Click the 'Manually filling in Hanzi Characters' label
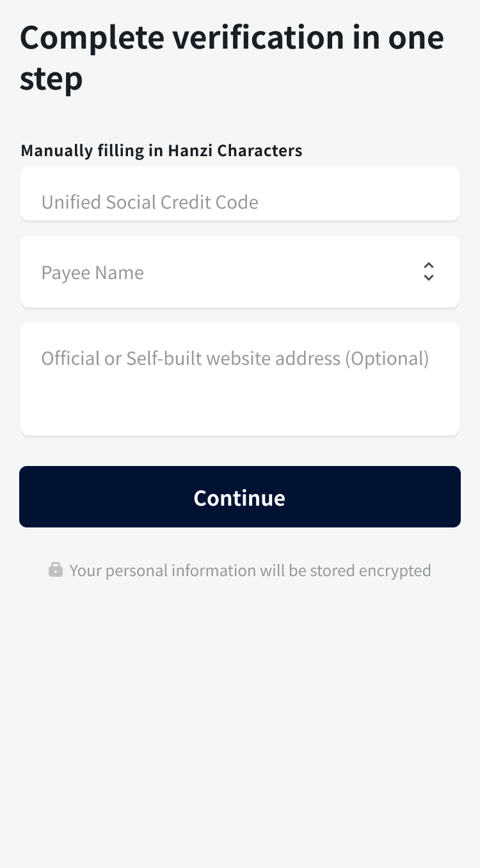Viewport: 480px width, 868px height. pyautogui.click(x=161, y=150)
